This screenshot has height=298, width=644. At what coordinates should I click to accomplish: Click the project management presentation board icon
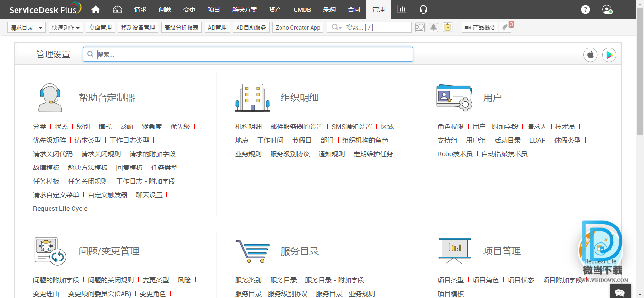(x=454, y=251)
